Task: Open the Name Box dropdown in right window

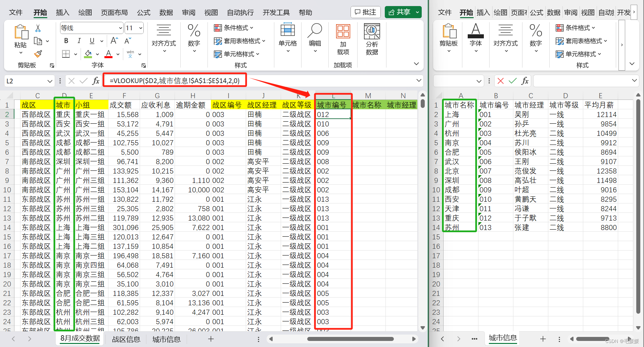Action: point(479,81)
